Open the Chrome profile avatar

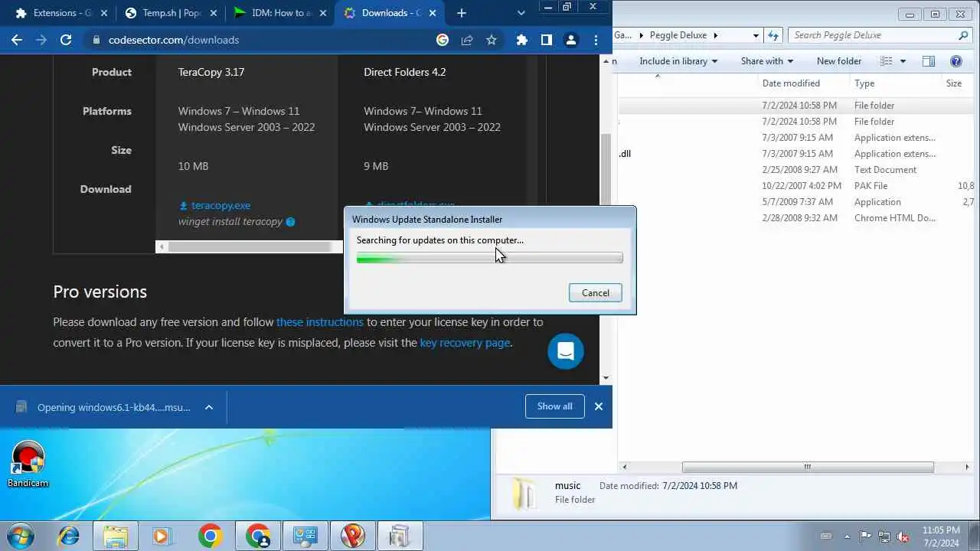570,41
